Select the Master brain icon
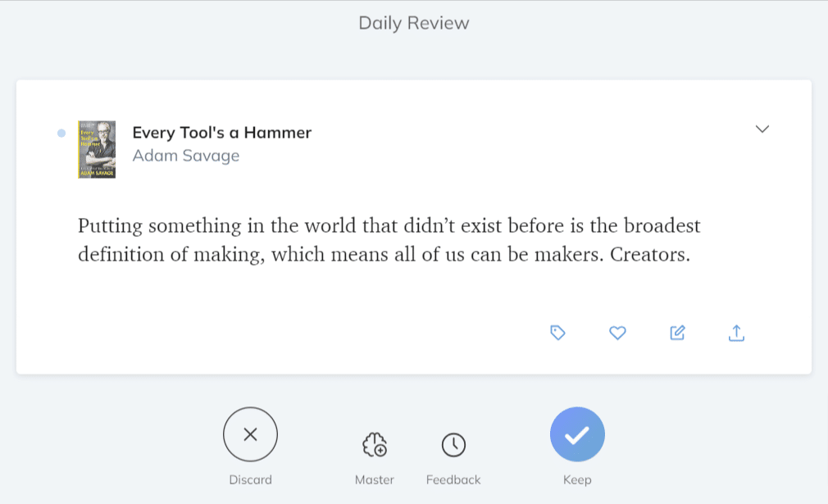828x504 pixels. tap(375, 444)
